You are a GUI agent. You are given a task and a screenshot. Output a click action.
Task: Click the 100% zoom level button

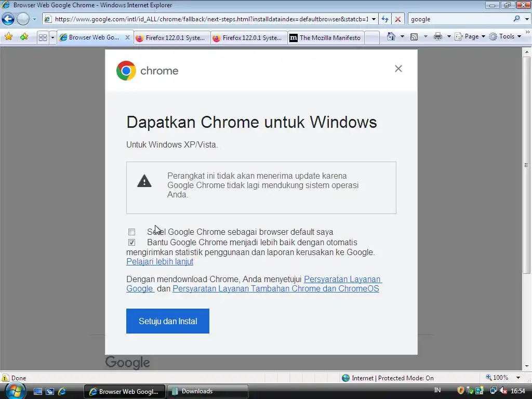497,378
